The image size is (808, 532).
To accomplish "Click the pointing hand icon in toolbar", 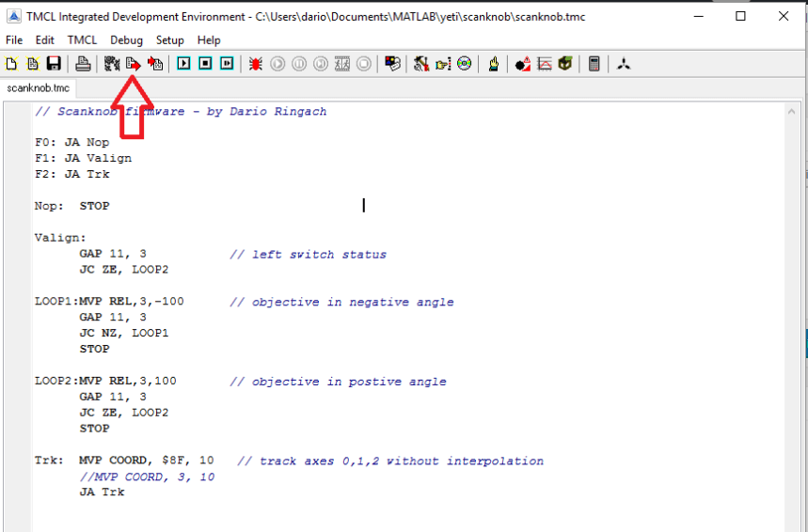I will coord(493,64).
